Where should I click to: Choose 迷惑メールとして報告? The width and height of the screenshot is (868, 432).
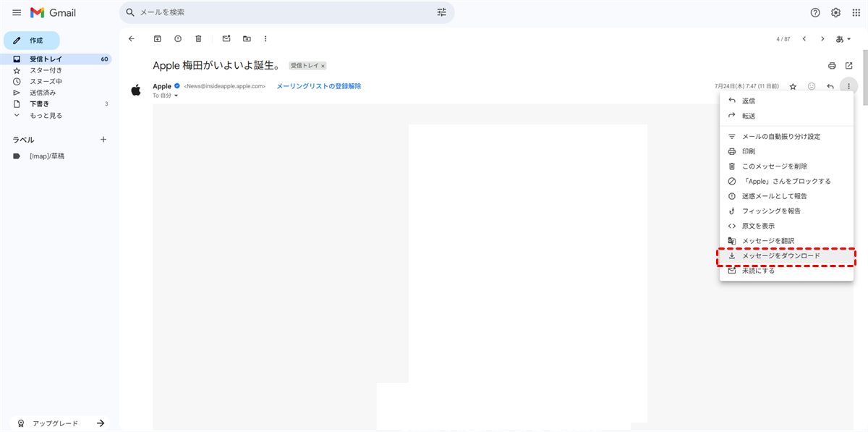tap(786, 196)
